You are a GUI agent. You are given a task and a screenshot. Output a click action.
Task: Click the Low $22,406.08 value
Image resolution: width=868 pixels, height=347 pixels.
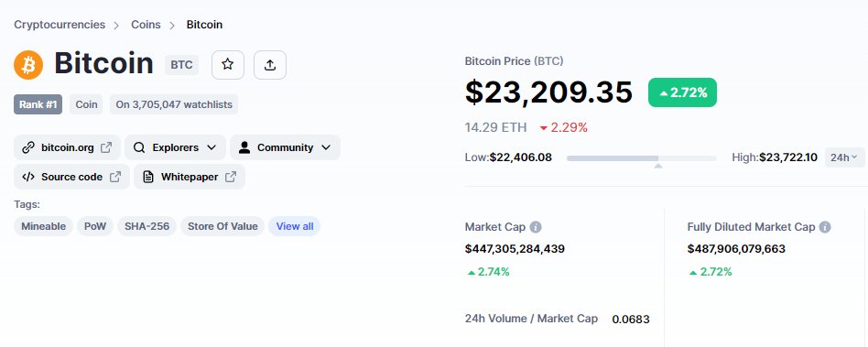(508, 157)
